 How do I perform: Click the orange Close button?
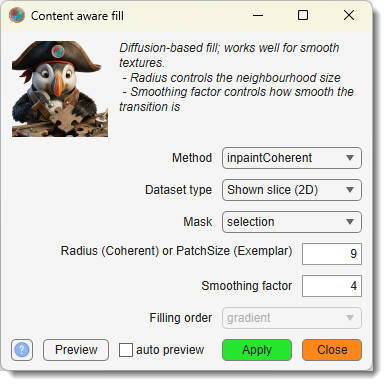[332, 350]
